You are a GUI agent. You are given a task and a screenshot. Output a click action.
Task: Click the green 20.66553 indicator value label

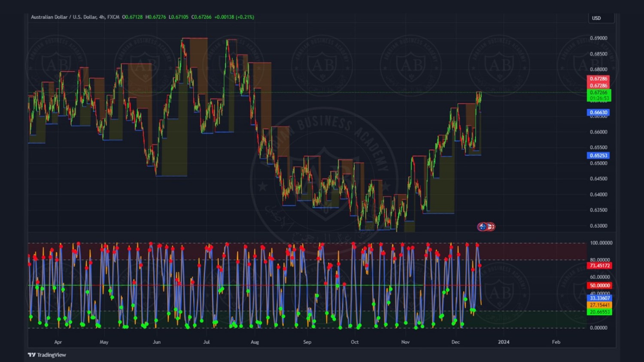coord(600,312)
